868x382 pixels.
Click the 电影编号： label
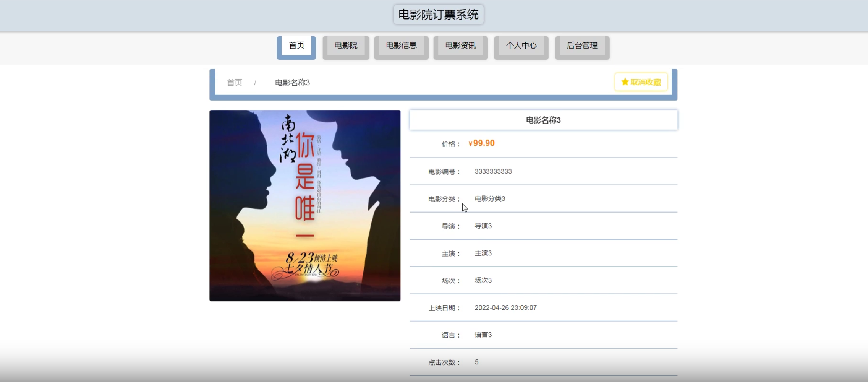pyautogui.click(x=444, y=172)
